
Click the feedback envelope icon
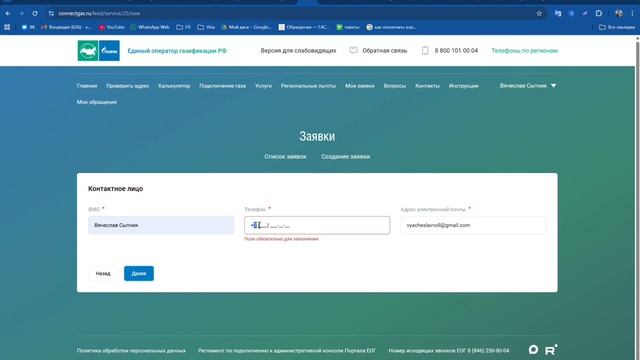[353, 51]
